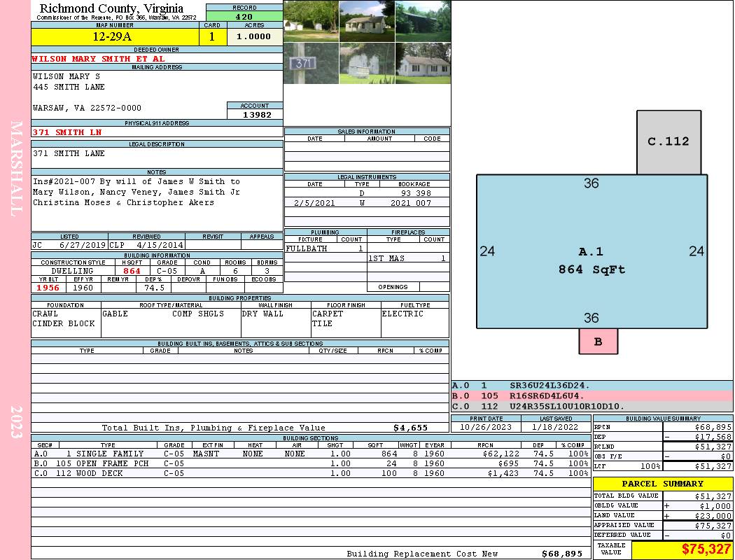Click the pink B.0 sketch code line
735x560 pixels.
tap(591, 395)
